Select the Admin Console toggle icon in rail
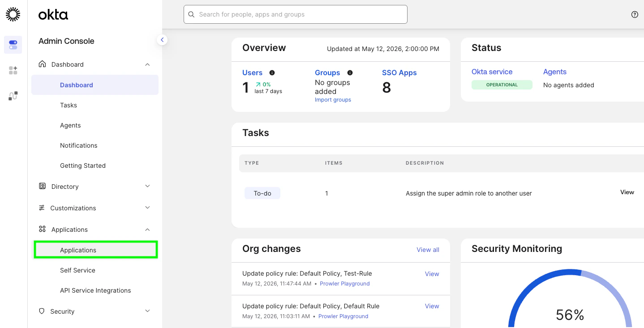The image size is (644, 328). click(13, 45)
